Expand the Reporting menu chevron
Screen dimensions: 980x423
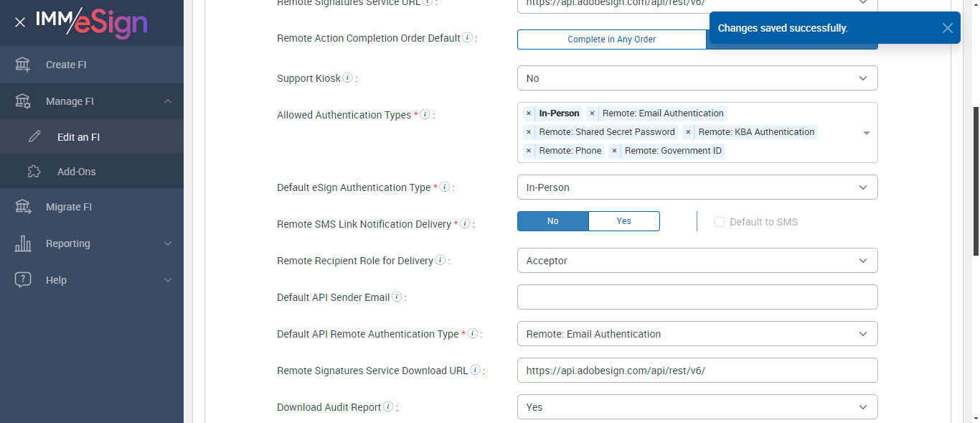(168, 243)
